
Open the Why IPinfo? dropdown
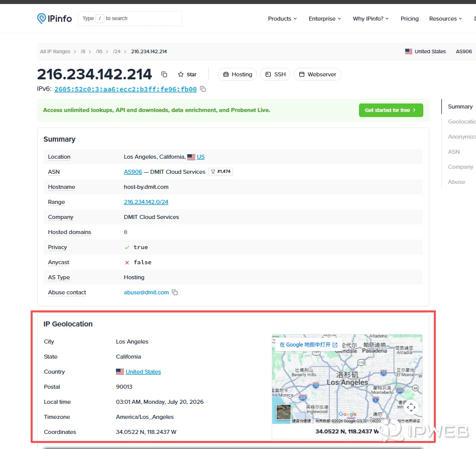[x=371, y=19]
